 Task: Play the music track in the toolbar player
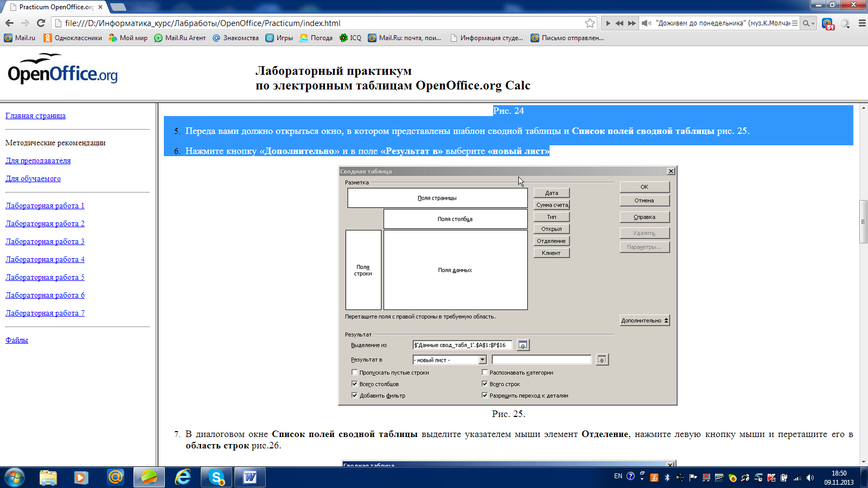608,23
